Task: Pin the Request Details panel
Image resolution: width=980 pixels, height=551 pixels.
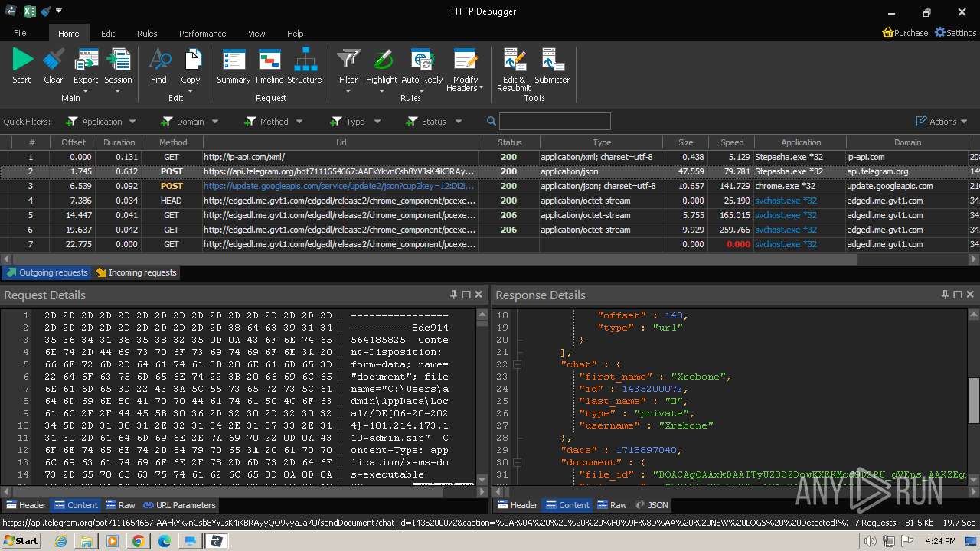Action: click(454, 295)
